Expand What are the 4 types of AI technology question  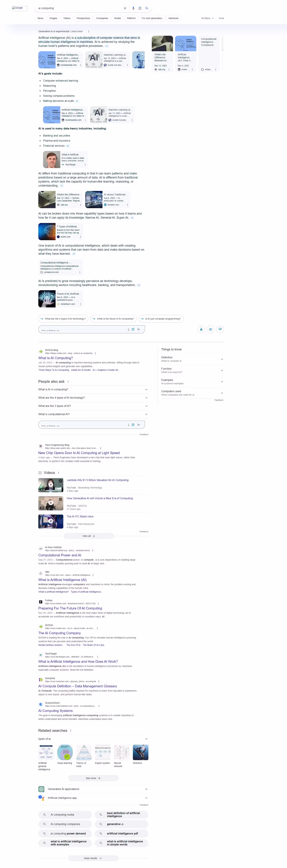point(93,398)
